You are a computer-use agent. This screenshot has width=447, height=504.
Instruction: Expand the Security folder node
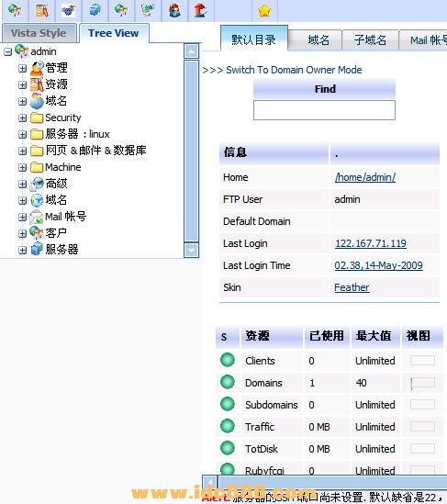coord(22,118)
